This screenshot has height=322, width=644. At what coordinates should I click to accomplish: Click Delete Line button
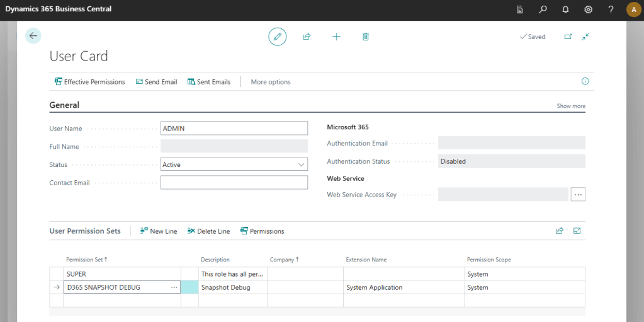pyautogui.click(x=208, y=231)
